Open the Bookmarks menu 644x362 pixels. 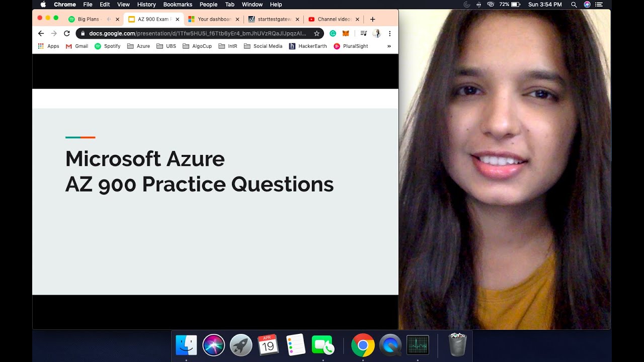point(178,5)
